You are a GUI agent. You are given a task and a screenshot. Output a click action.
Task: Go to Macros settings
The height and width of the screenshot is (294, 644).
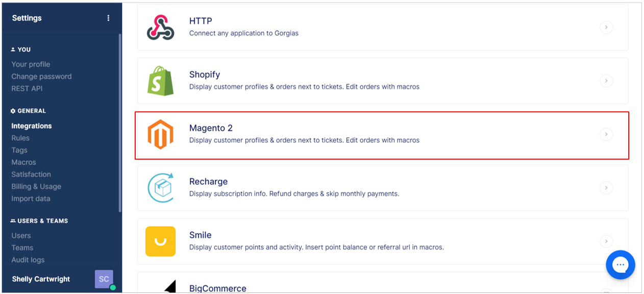click(x=24, y=162)
